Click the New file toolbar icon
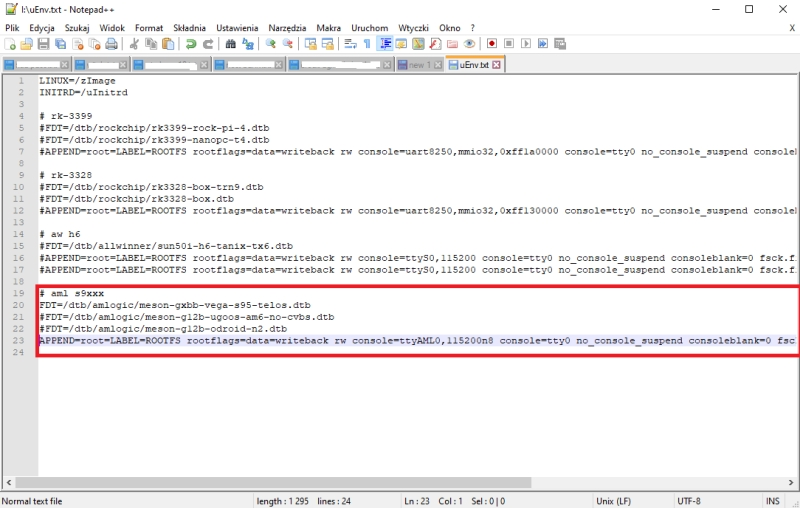The height and width of the screenshot is (508, 800). (x=11, y=44)
